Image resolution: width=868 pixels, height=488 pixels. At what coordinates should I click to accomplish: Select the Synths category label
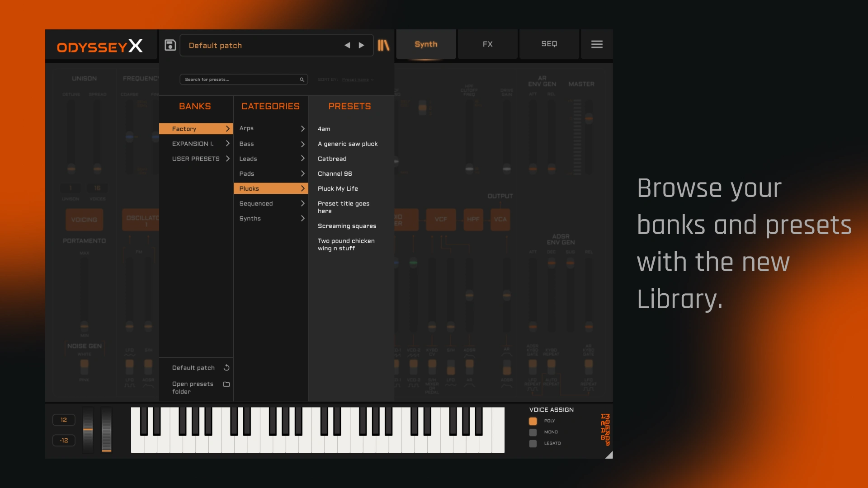click(250, 219)
